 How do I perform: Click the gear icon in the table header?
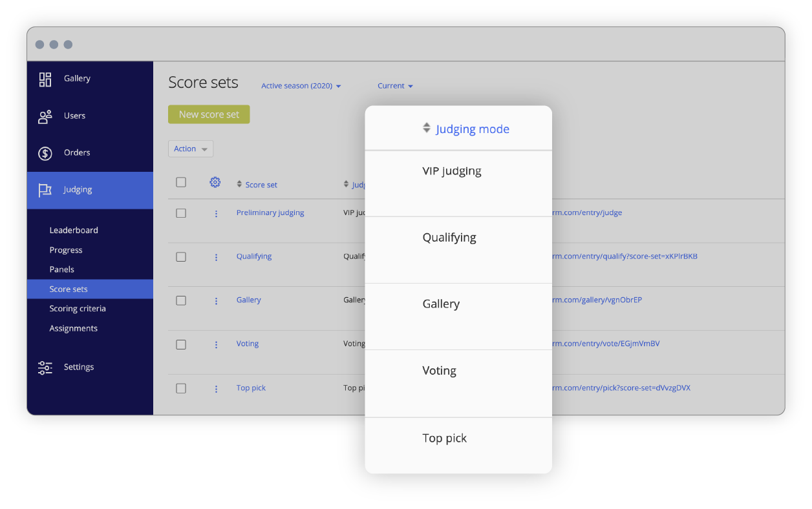click(215, 182)
